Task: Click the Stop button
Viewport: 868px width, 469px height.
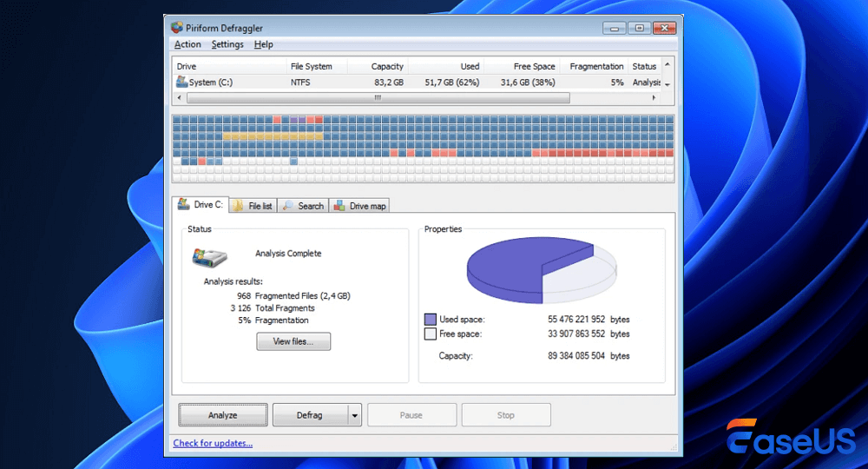Action: [x=506, y=415]
